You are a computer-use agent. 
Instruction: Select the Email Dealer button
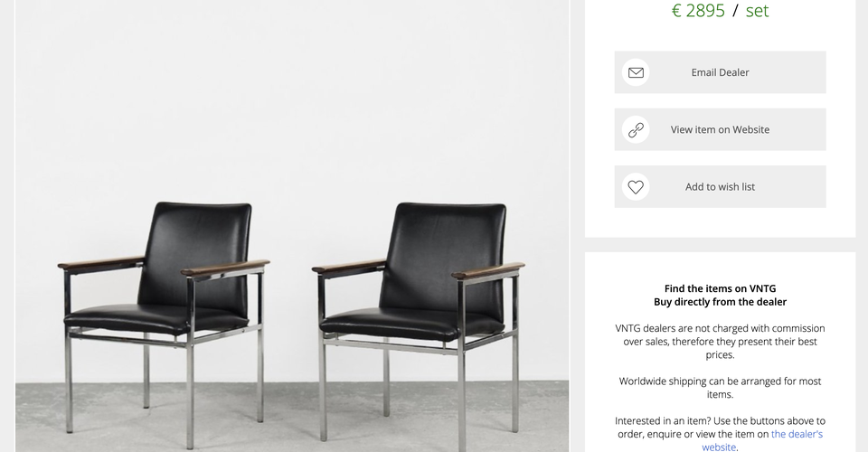pyautogui.click(x=720, y=72)
